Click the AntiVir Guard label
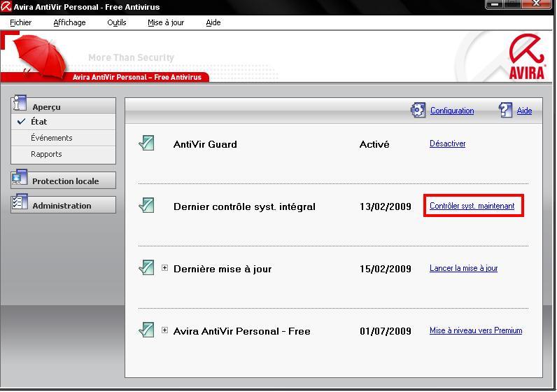Viewport: 557px width, 392px height. point(205,144)
